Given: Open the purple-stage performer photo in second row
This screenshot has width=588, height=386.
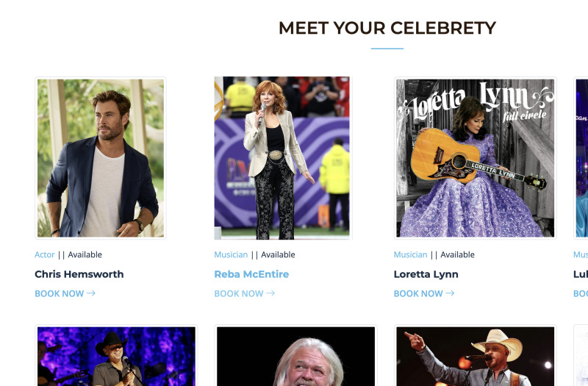Looking at the screenshot, I should [x=117, y=357].
